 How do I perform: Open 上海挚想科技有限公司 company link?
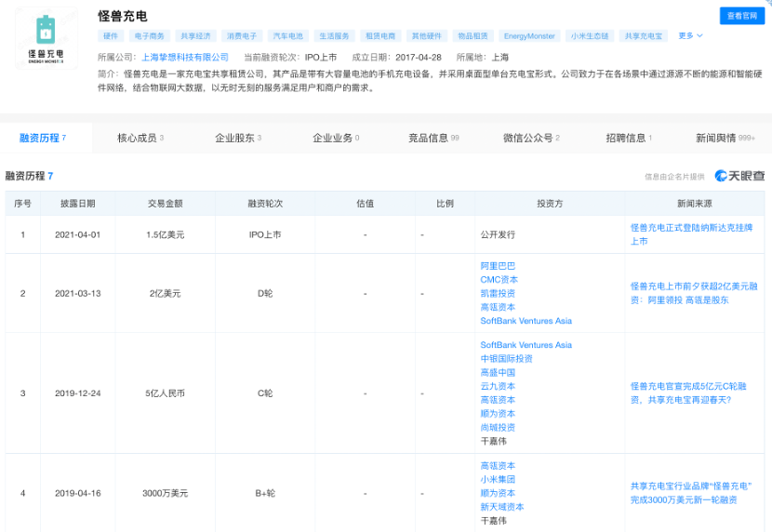click(185, 57)
